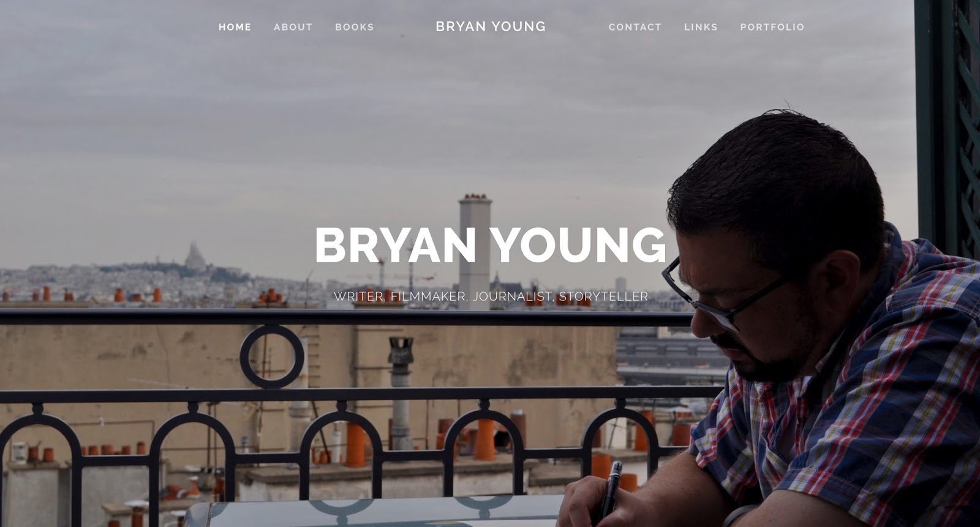
Task: Click the circular ornament in the railing
Action: [x=272, y=357]
